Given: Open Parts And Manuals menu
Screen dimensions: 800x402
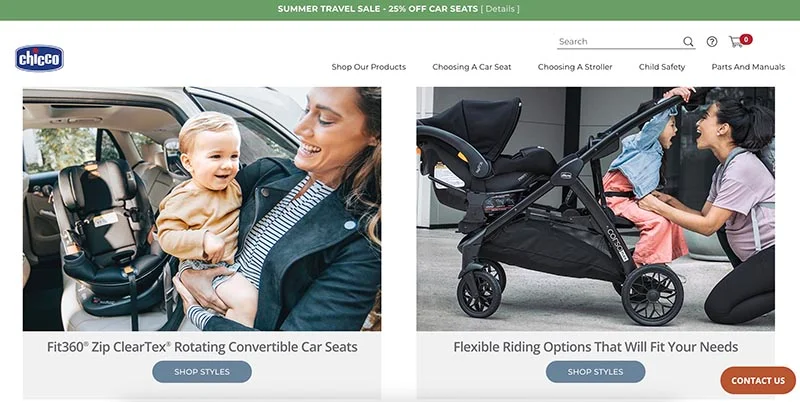Looking at the screenshot, I should coord(748,67).
